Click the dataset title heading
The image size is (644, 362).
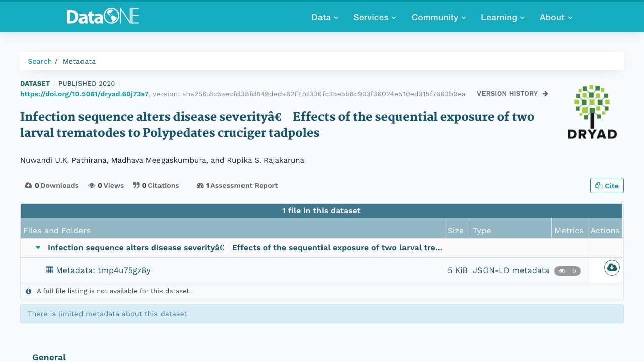(277, 125)
